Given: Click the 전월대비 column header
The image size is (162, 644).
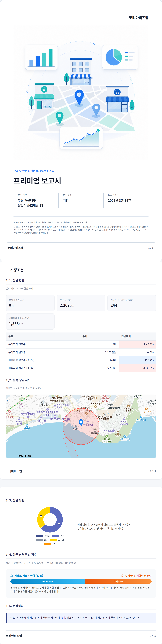Looking at the screenshot, I should pyautogui.click(x=126, y=336).
